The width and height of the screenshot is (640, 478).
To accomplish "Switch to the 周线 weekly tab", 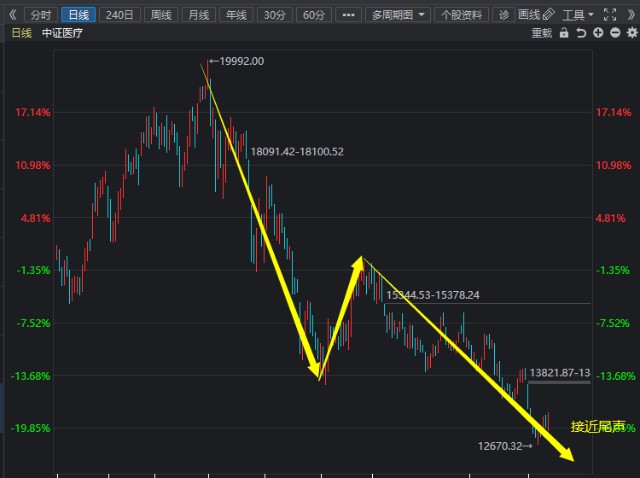I will pos(158,15).
